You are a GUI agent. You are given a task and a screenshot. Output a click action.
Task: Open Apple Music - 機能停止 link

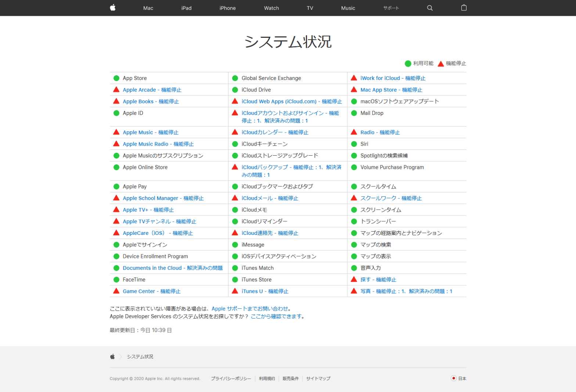[x=151, y=133]
